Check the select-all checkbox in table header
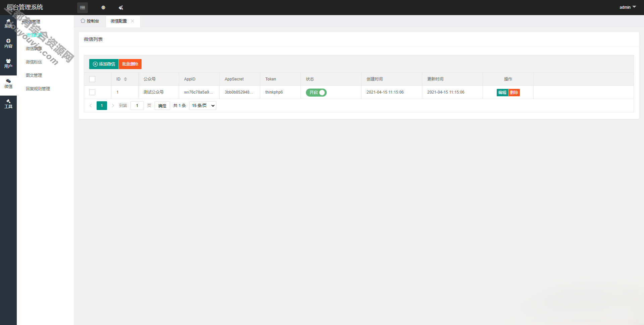 (x=92, y=79)
